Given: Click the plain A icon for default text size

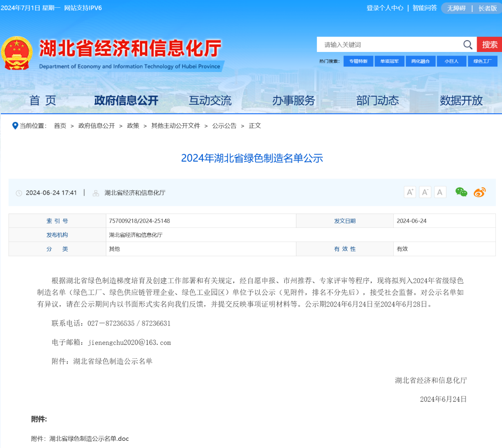Looking at the screenshot, I should coord(440,191).
